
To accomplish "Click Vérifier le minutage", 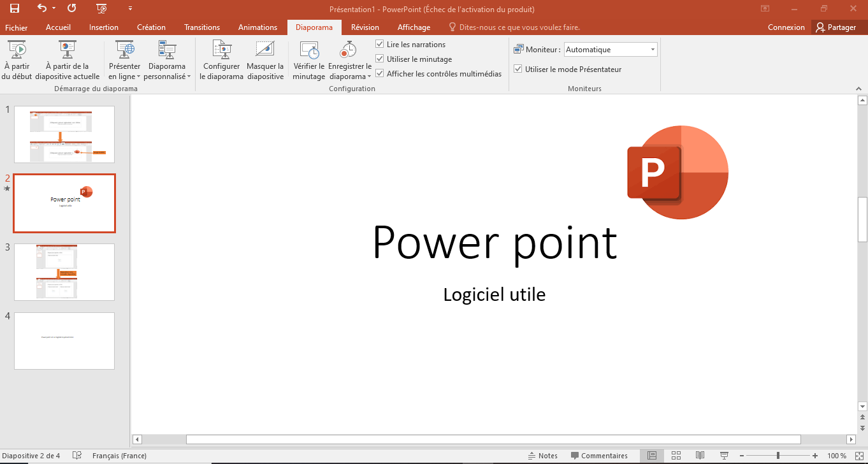I will pyautogui.click(x=309, y=60).
